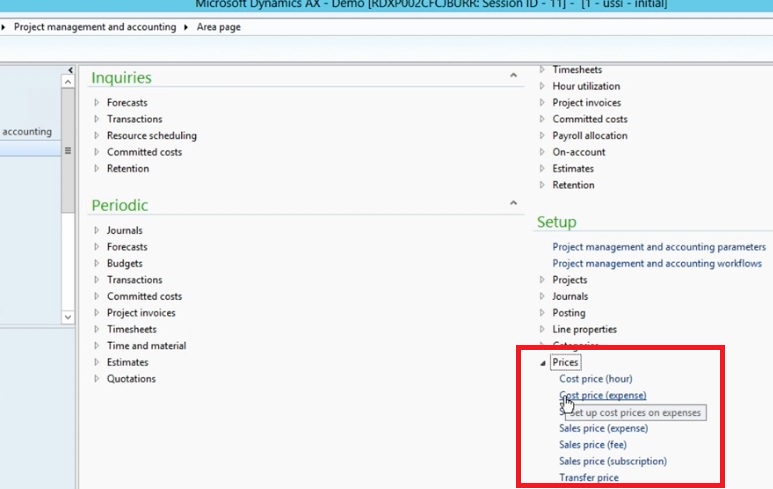773x489 pixels.
Task: Open Project management and accounting parameters
Action: click(x=659, y=246)
